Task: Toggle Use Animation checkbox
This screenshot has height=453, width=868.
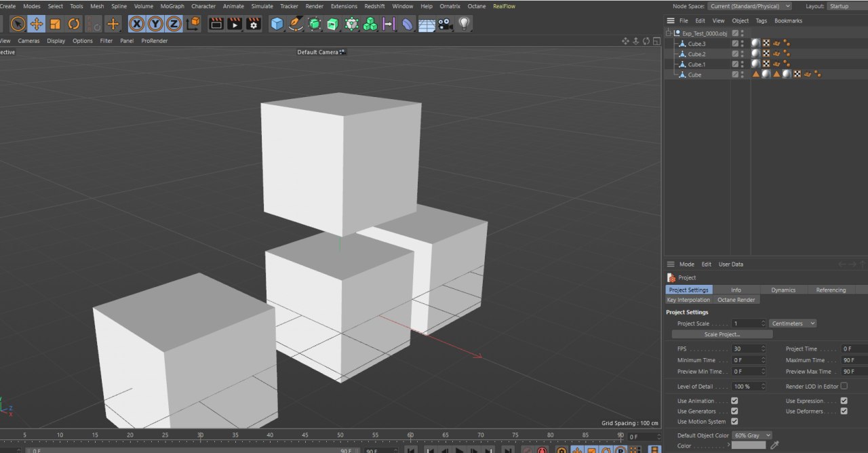Action: click(x=734, y=401)
